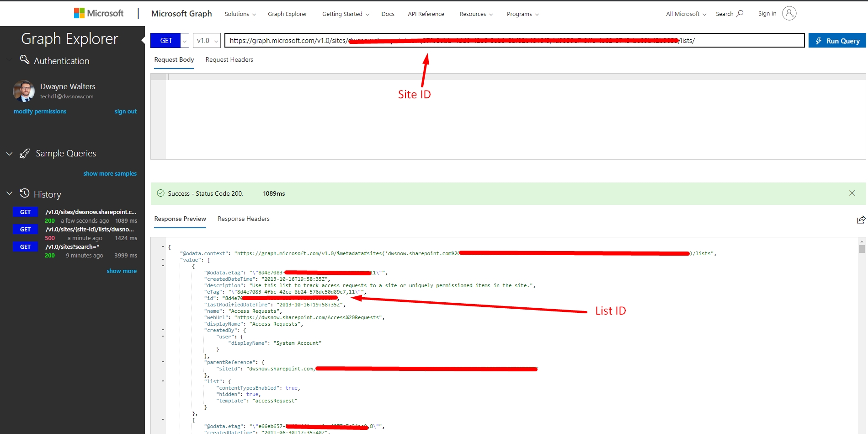Viewport: 868px width, 434px height.
Task: Click the query URL input field
Action: 514,40
